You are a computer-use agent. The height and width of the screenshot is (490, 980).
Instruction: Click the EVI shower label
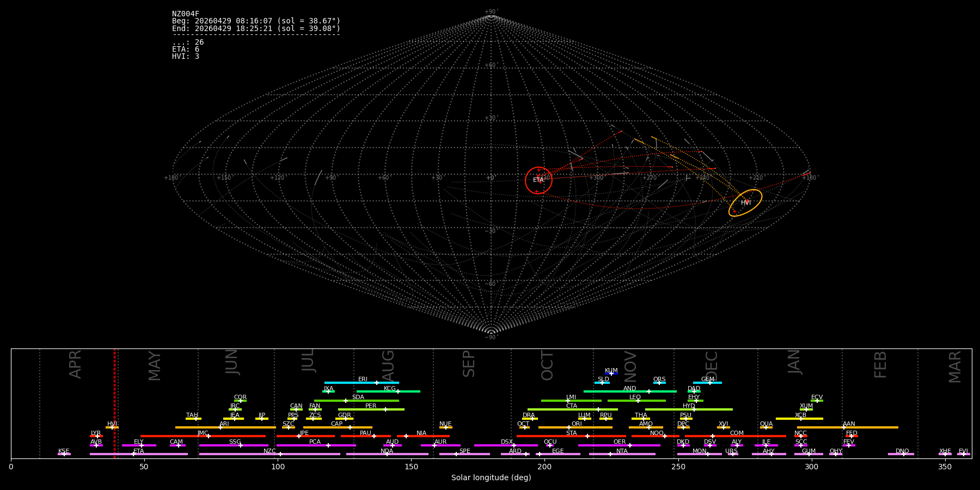point(963,451)
